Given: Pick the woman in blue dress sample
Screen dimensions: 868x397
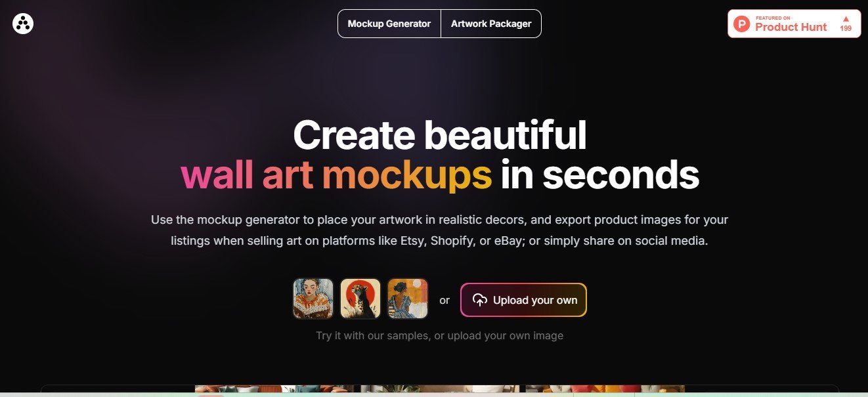Looking at the screenshot, I should 408,299.
